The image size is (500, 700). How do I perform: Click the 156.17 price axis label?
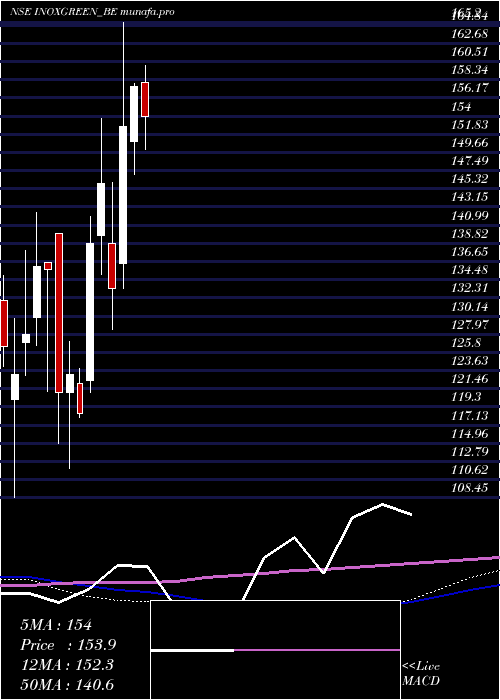coord(469,88)
